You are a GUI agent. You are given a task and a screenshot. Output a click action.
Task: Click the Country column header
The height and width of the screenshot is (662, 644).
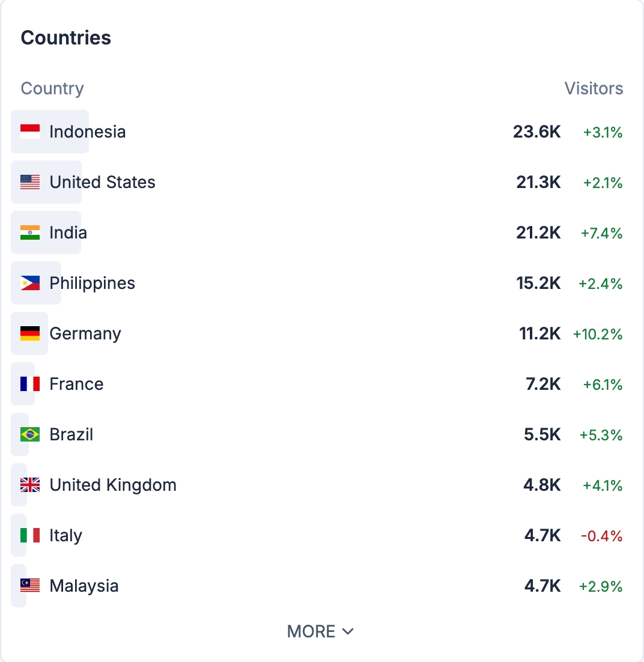point(52,88)
